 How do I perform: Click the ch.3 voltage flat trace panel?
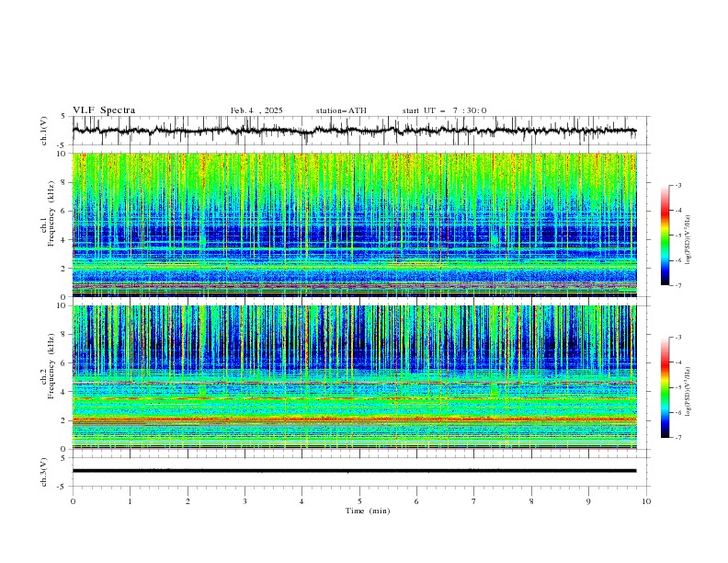pos(360,472)
